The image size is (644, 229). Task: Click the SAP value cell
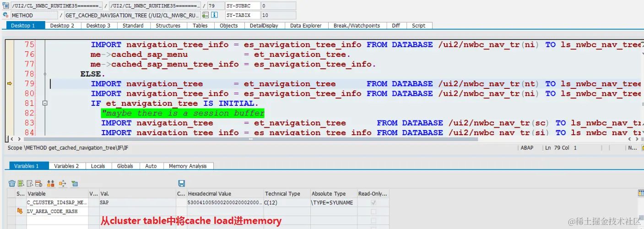(x=137, y=202)
